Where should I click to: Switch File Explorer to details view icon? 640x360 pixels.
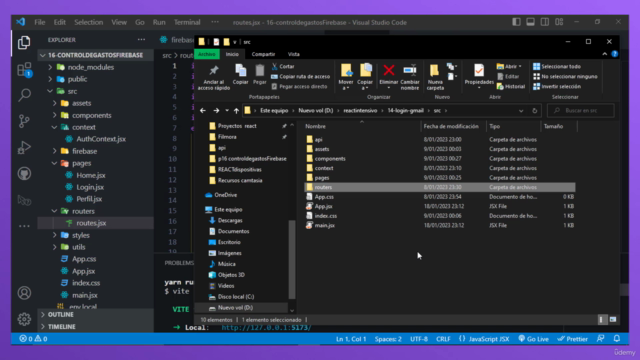coord(602,320)
